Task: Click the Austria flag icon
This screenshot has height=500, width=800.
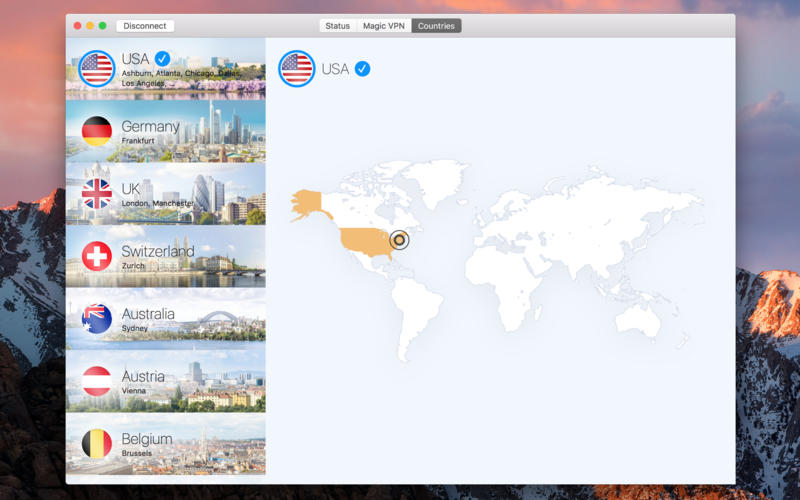Action: [97, 381]
